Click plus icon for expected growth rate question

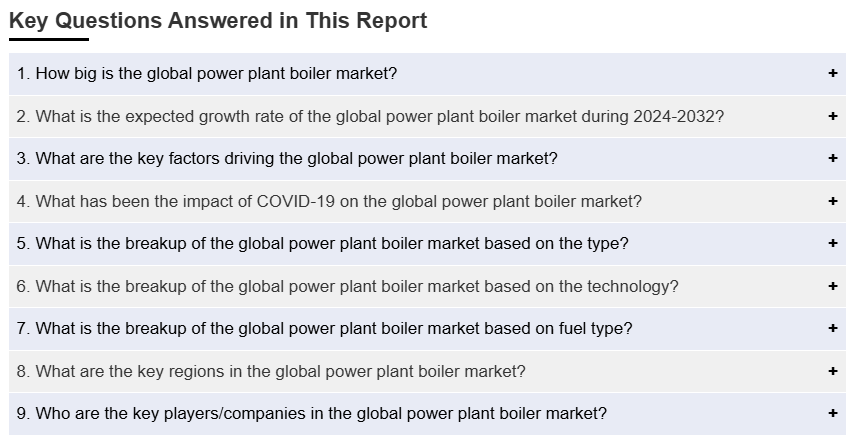pos(832,116)
